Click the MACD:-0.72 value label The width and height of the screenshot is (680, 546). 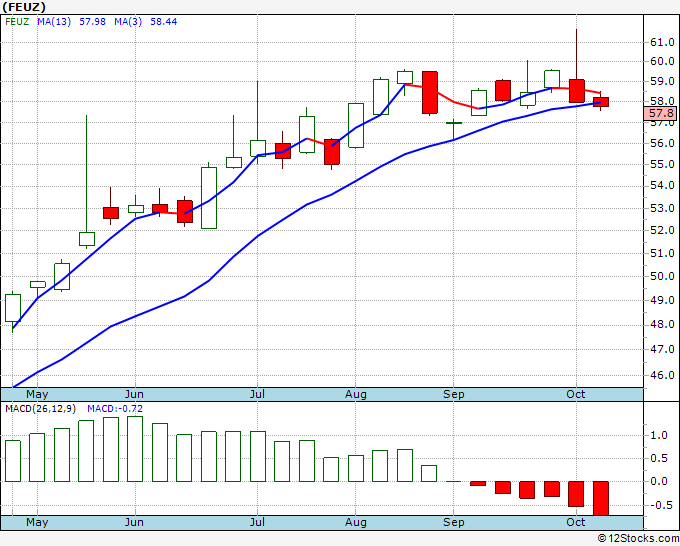click(x=115, y=409)
